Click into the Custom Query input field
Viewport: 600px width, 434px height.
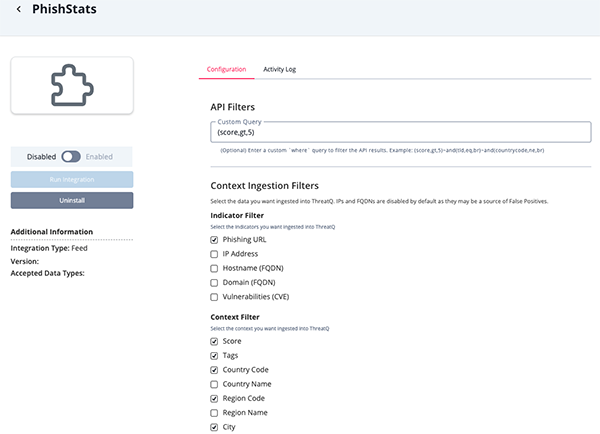401,132
